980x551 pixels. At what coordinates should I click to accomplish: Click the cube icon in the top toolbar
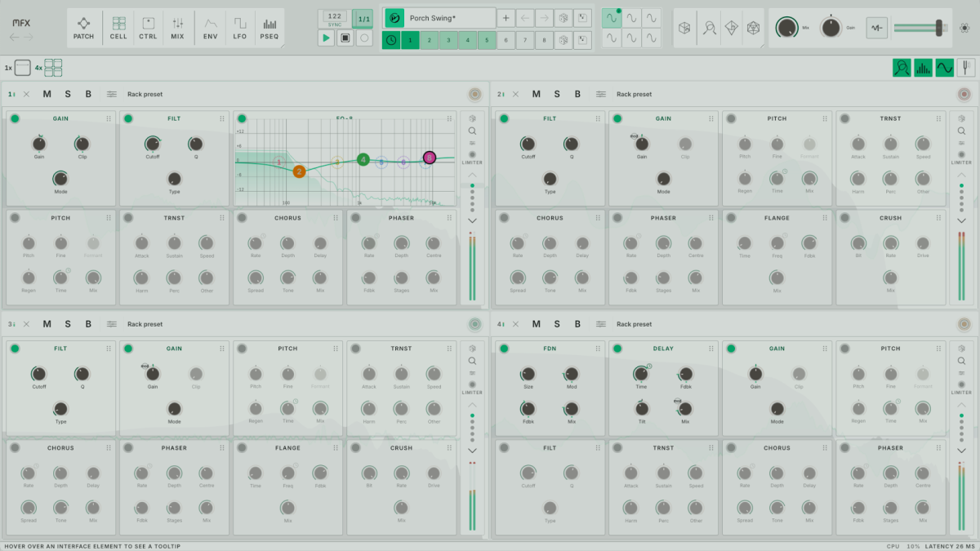[684, 28]
